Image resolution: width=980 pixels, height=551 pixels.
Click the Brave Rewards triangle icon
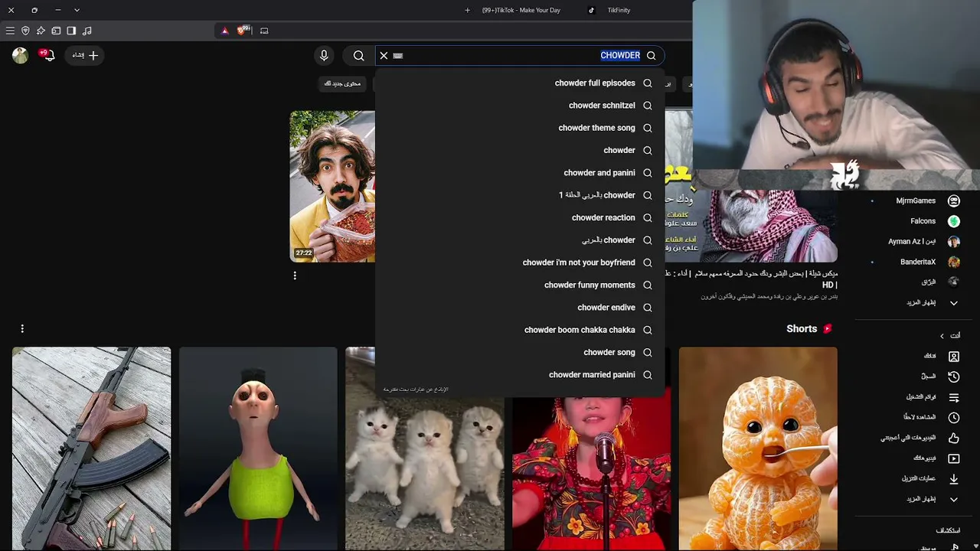[224, 31]
